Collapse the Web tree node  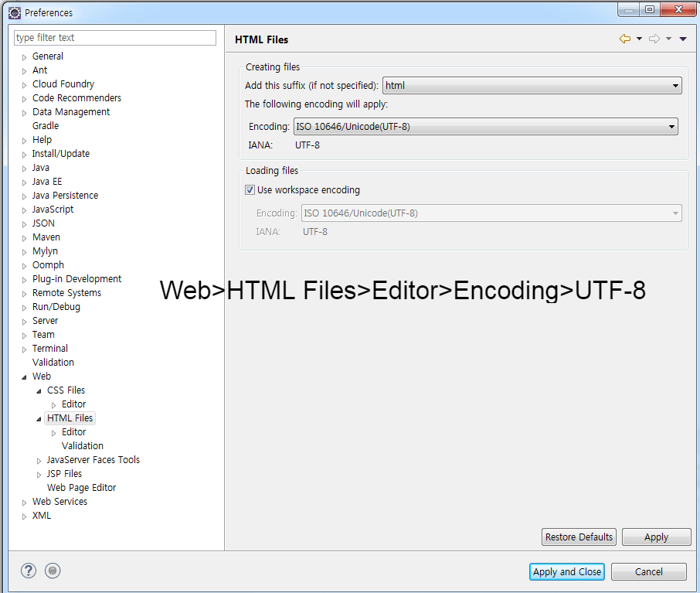[24, 377]
